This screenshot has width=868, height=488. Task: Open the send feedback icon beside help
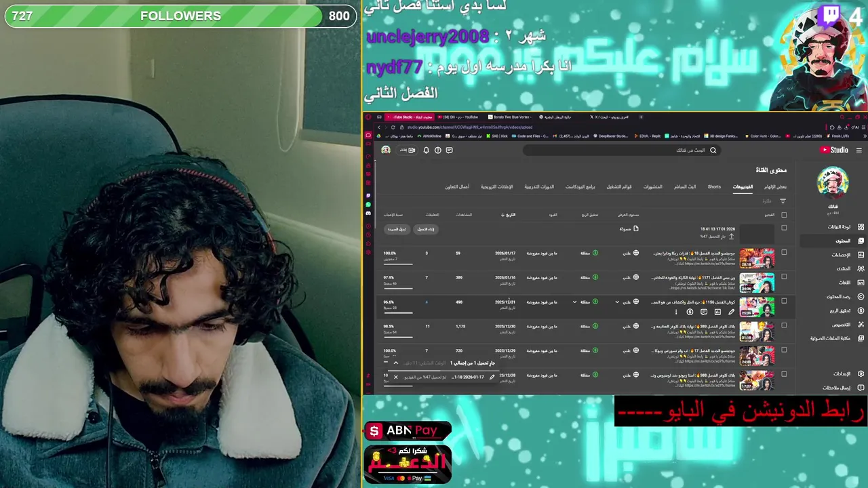tap(449, 150)
